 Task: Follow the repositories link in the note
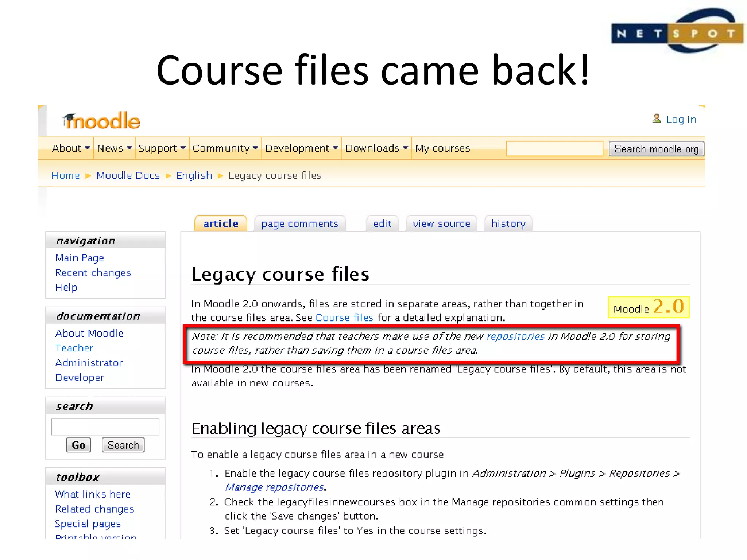pyautogui.click(x=516, y=336)
